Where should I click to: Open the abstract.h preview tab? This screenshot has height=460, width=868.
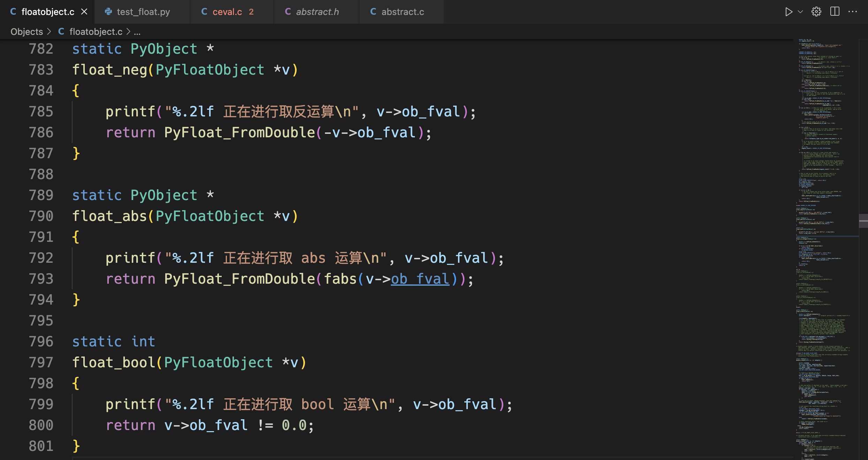click(x=317, y=12)
